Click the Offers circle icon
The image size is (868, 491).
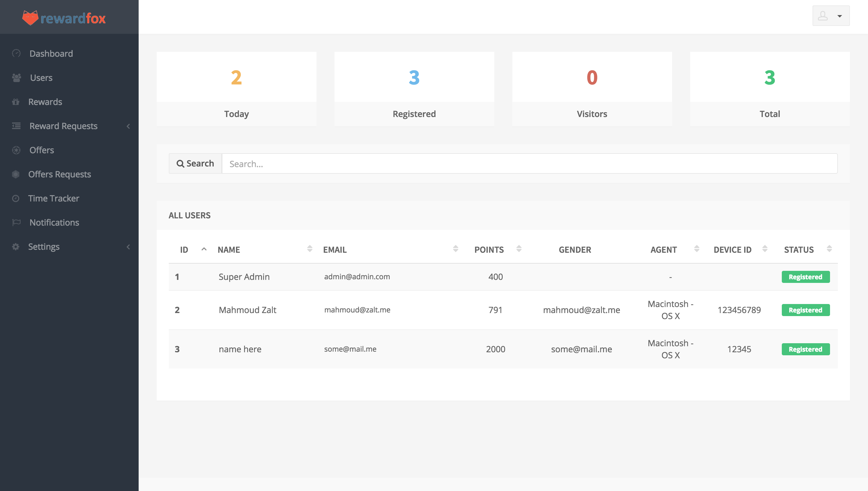click(x=16, y=150)
